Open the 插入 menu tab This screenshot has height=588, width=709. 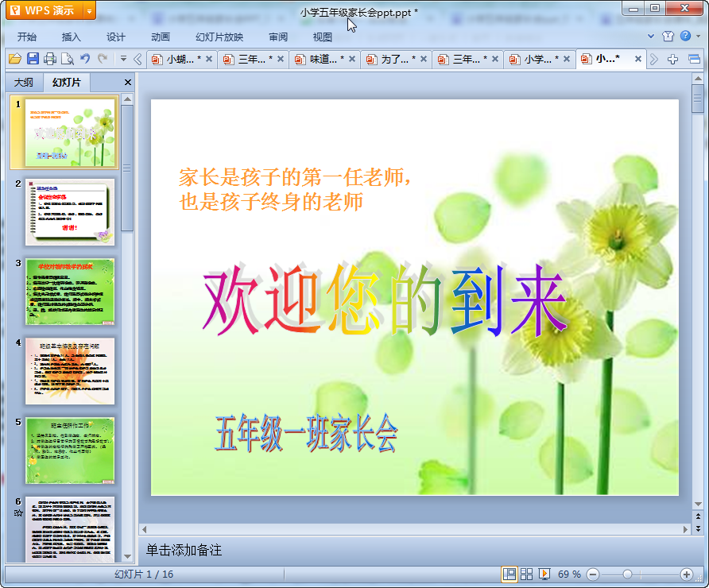click(71, 37)
